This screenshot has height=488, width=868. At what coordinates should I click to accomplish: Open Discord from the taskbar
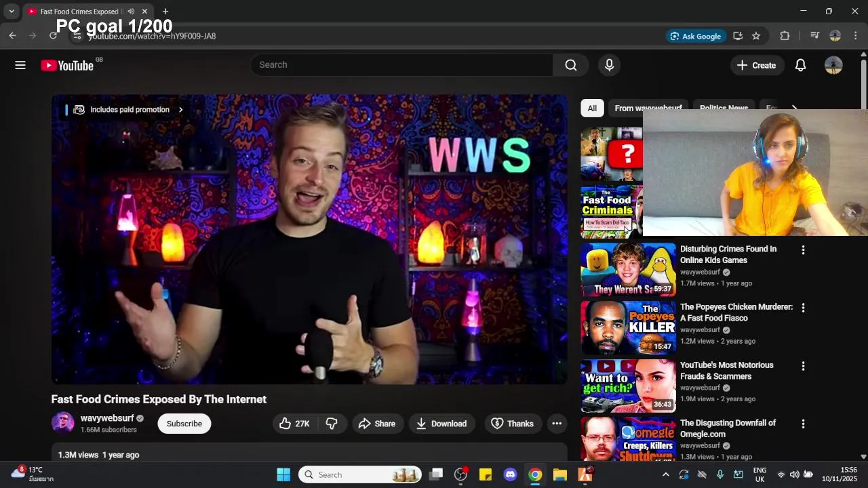click(510, 474)
